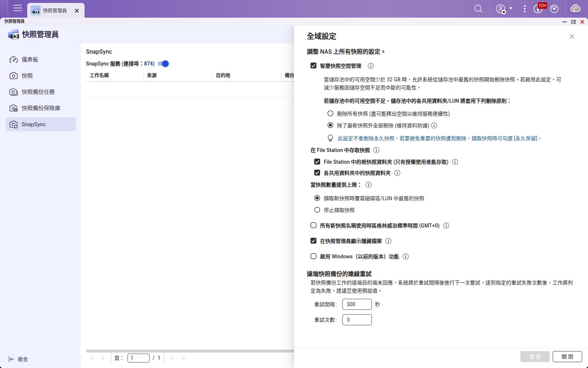Image resolution: width=588 pixels, height=368 pixels.
Task: Click info icon beside 維持資料防護
Action: (x=434, y=125)
